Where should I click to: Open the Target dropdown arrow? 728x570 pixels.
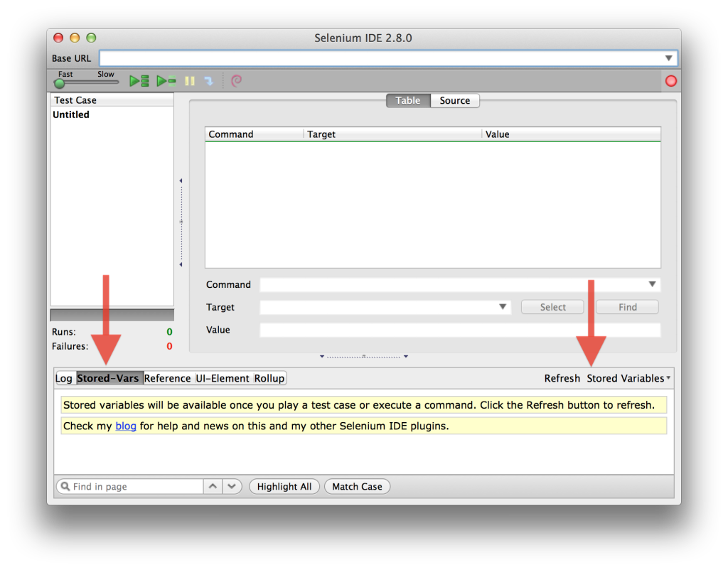pyautogui.click(x=503, y=307)
